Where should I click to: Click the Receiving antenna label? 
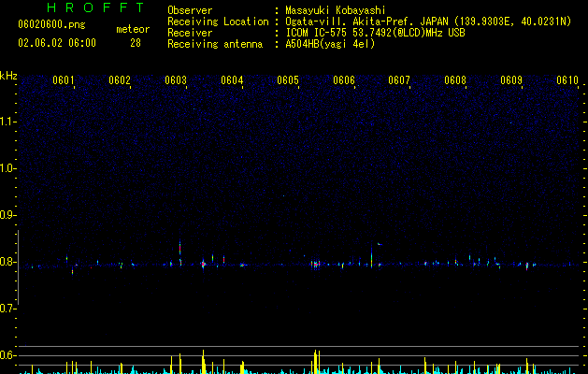tap(215, 44)
